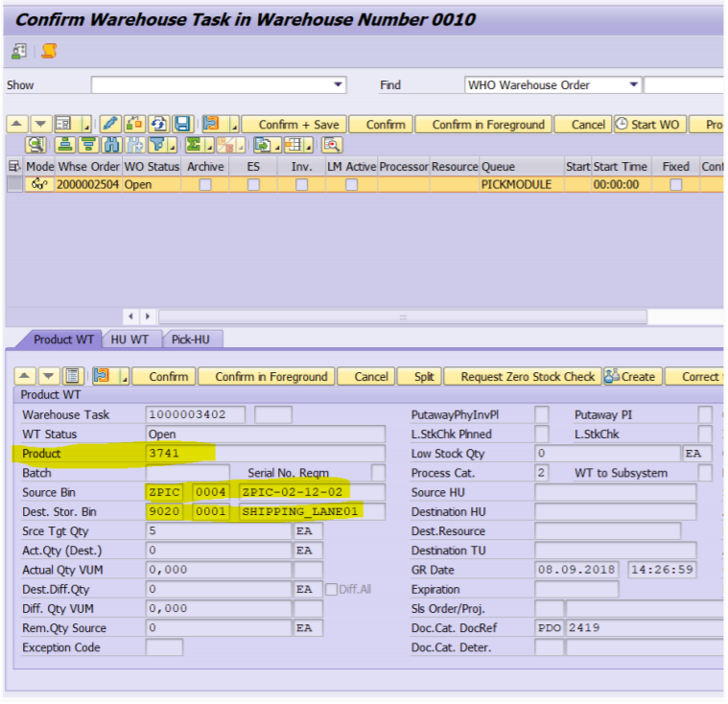Click the binoculars find icon
This screenshot has width=728, height=704.
[111, 145]
